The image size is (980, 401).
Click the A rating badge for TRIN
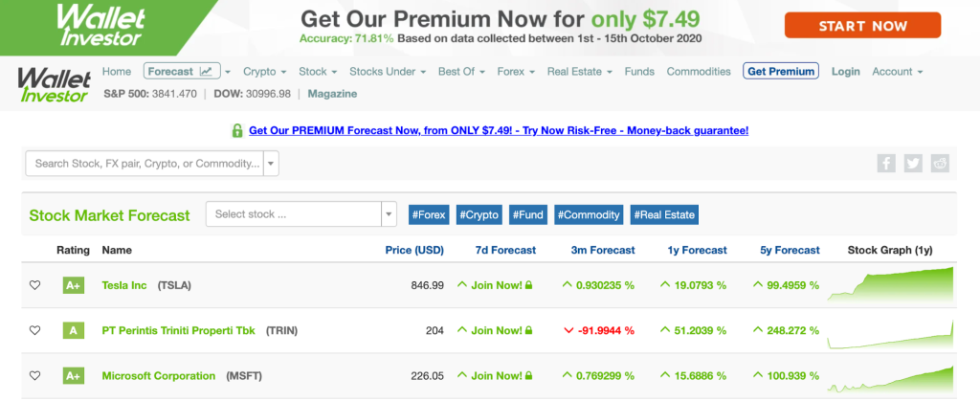pyautogui.click(x=74, y=331)
